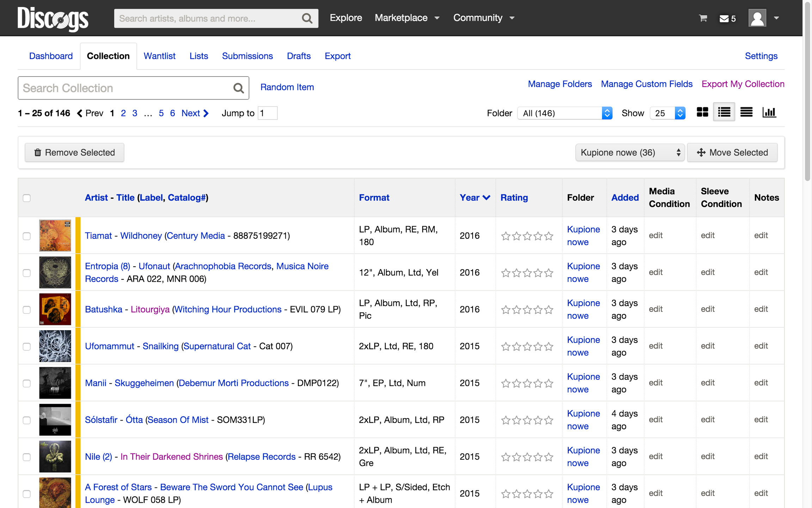
Task: Open the Show 25 per page dropdown
Action: click(x=668, y=113)
